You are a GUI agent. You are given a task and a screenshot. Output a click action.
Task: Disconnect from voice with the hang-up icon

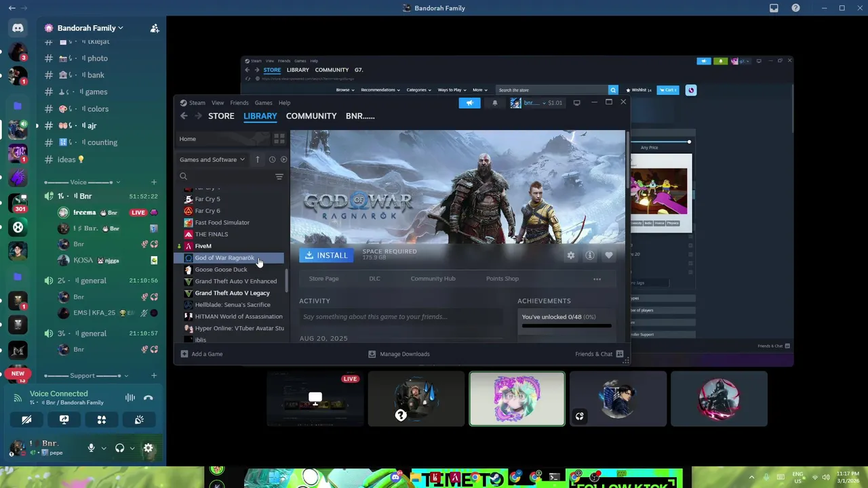pyautogui.click(x=149, y=398)
